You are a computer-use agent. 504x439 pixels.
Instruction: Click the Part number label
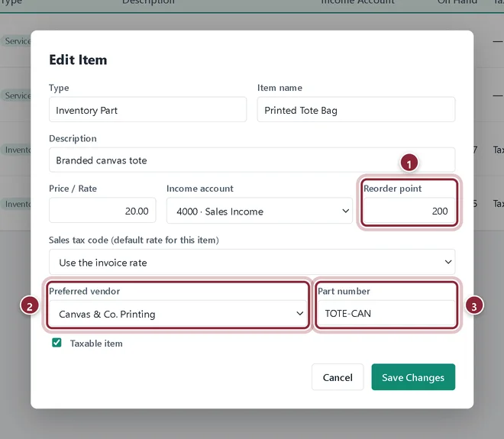pyautogui.click(x=344, y=291)
